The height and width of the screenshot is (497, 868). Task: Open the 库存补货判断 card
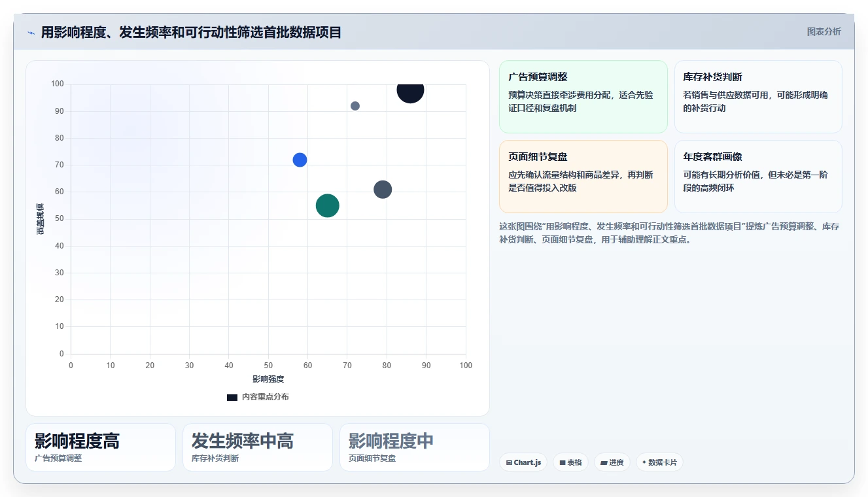[758, 97]
